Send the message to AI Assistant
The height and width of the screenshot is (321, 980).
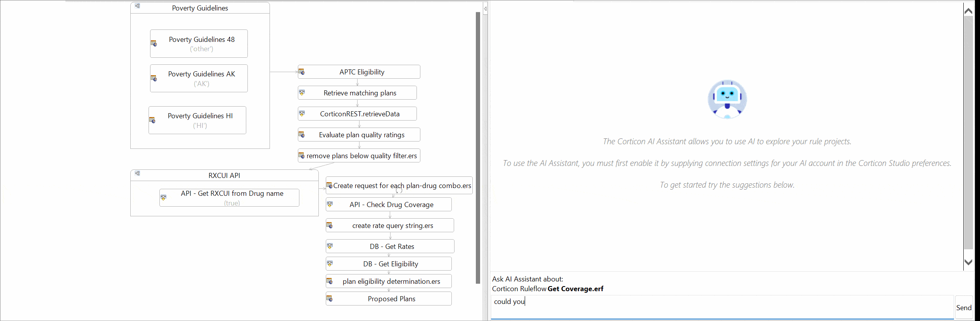pos(963,307)
